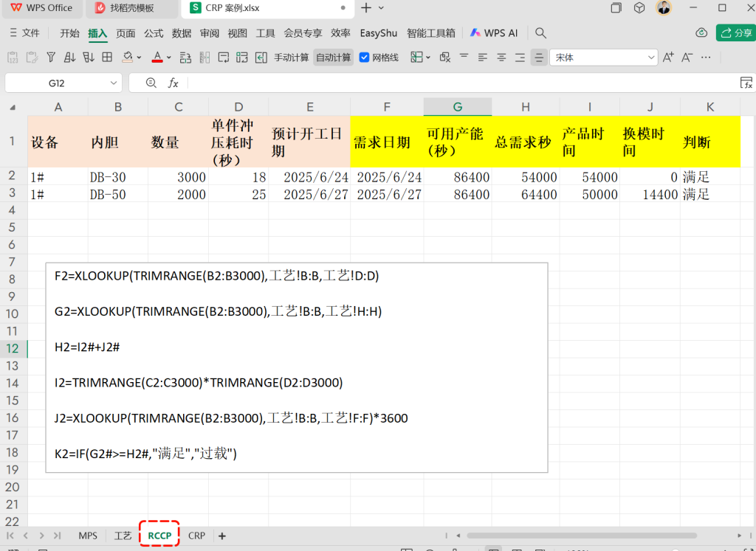Image resolution: width=756 pixels, height=551 pixels.
Task: Click the zoom lens icon in formula bar
Action: click(151, 83)
